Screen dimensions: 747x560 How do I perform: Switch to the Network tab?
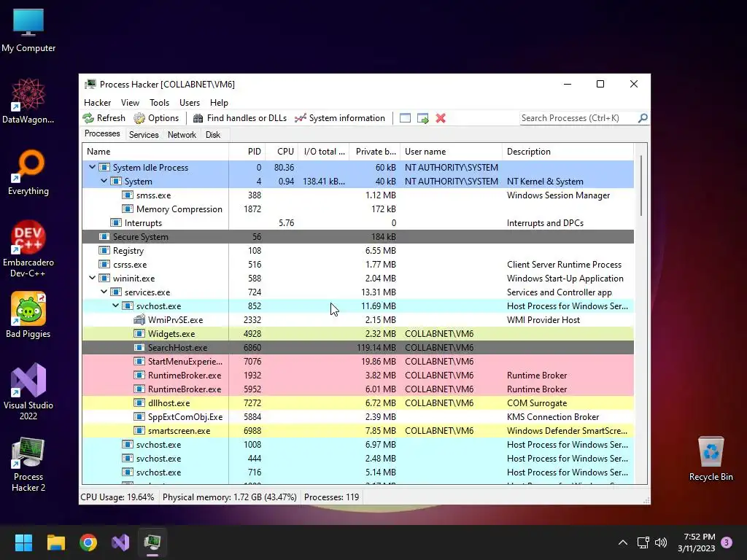click(182, 135)
